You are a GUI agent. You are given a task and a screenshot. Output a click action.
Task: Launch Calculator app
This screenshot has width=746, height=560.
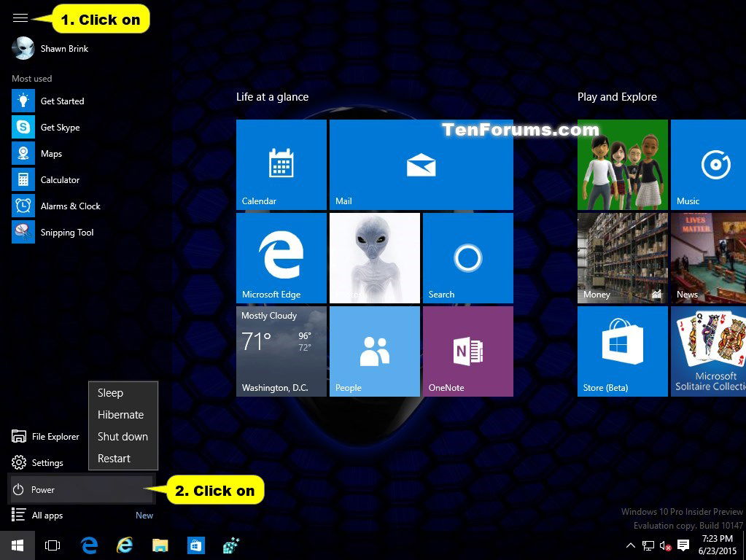pyautogui.click(x=46, y=179)
